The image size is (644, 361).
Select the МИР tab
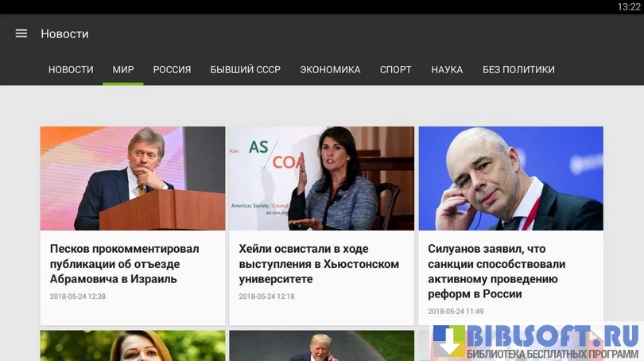(123, 69)
